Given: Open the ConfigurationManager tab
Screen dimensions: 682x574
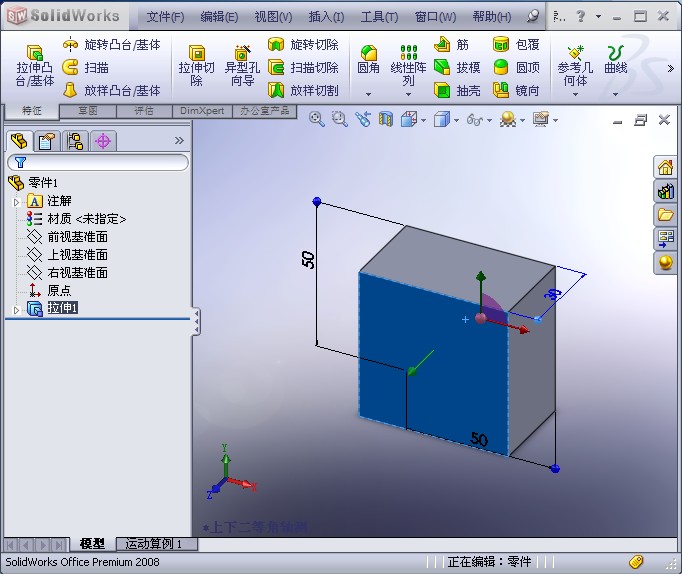Looking at the screenshot, I should (x=75, y=141).
